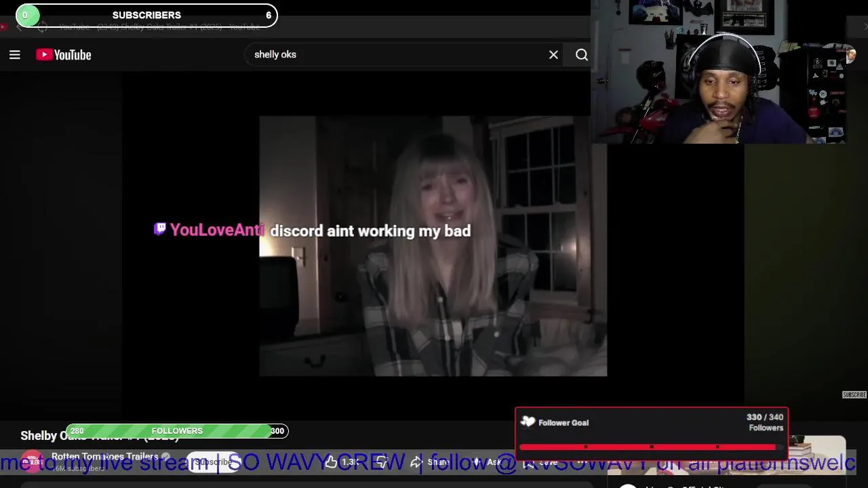Click the Ask button
This screenshot has width=868, height=488.
(x=487, y=462)
